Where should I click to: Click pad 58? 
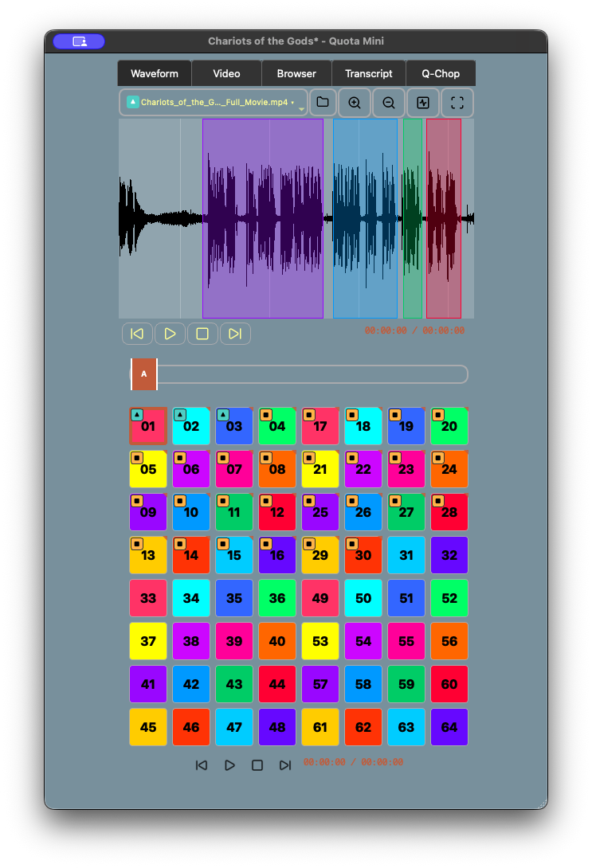tap(363, 684)
